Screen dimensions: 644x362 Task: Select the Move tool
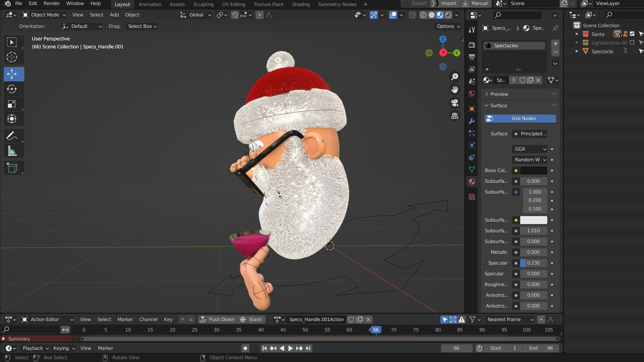[12, 74]
